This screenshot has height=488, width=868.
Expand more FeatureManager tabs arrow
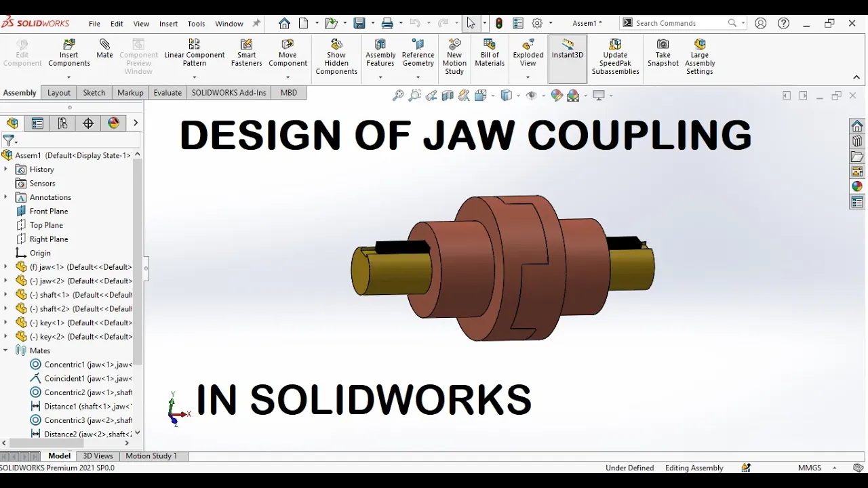click(x=136, y=123)
